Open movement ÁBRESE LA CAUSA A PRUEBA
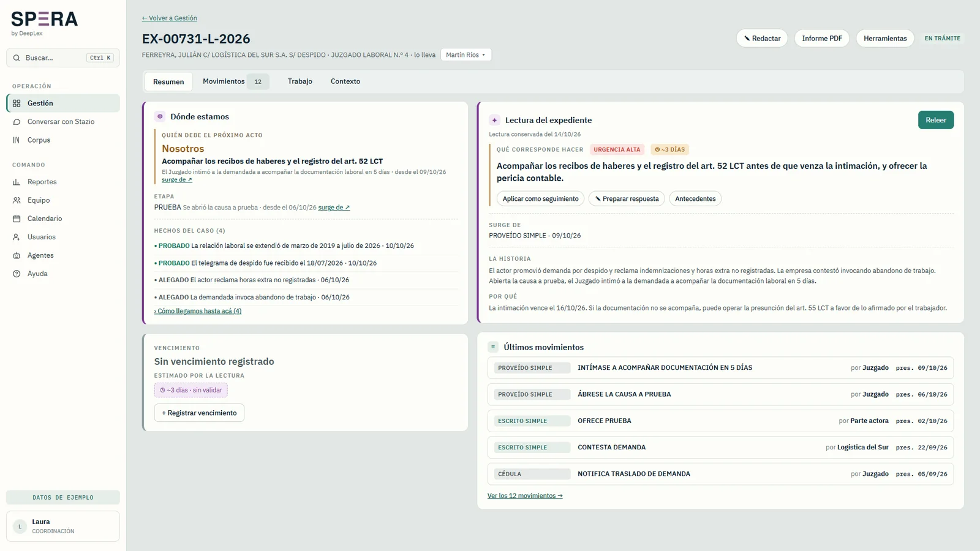The width and height of the screenshot is (980, 551). 720,394
